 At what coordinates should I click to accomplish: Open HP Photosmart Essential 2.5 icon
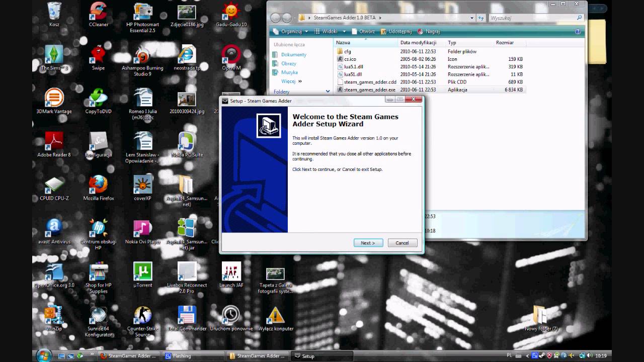[142, 18]
